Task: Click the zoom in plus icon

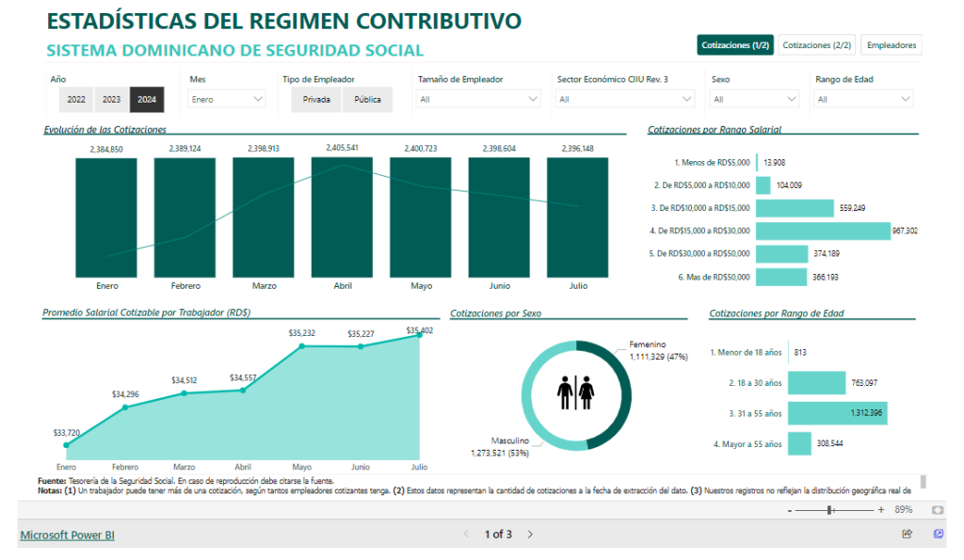Action: [881, 509]
